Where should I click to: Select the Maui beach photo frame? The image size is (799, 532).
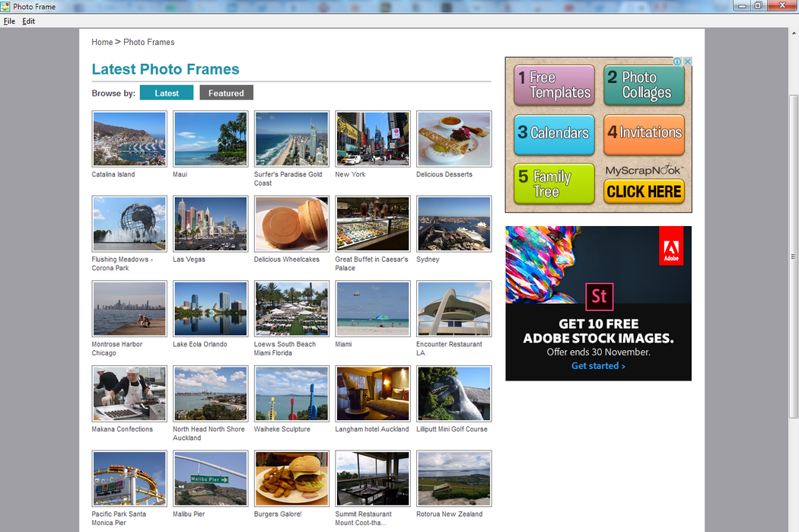pyautogui.click(x=210, y=139)
